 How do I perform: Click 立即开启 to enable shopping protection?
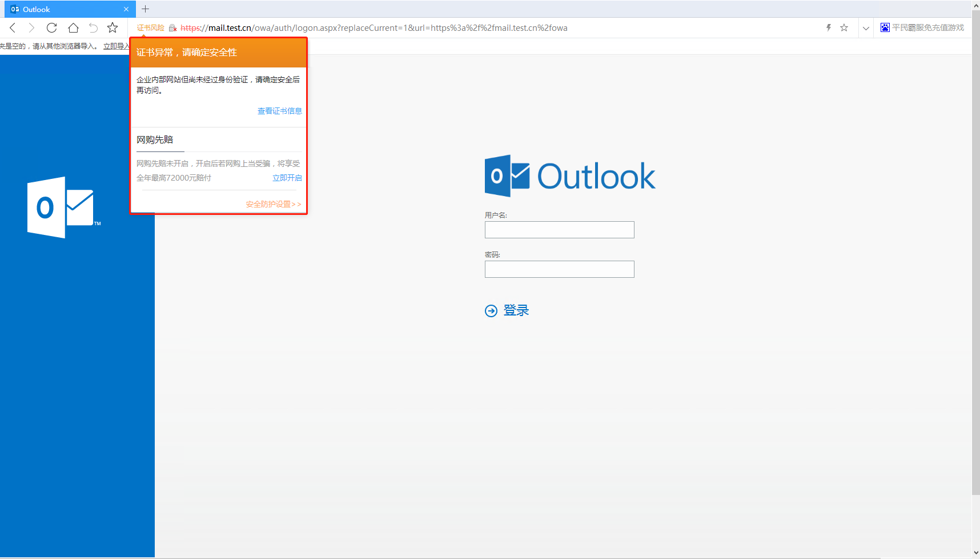tap(287, 178)
